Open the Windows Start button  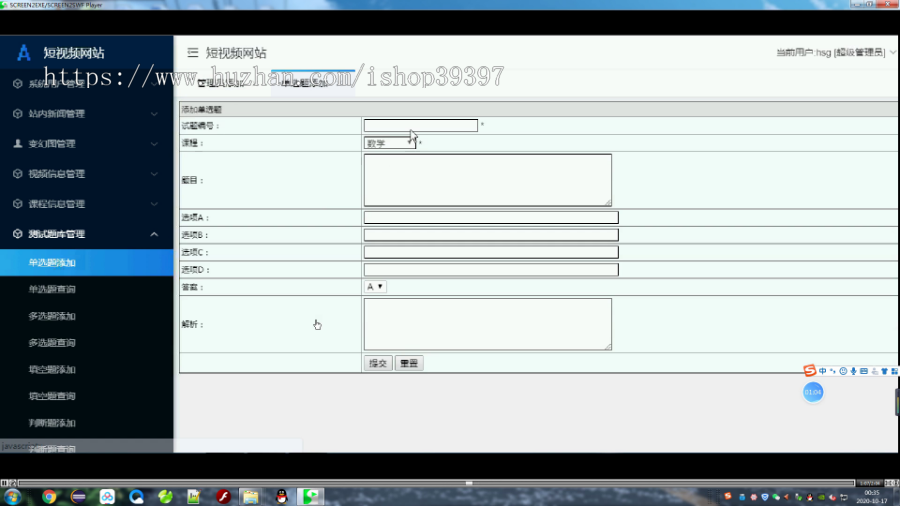[x=13, y=497]
